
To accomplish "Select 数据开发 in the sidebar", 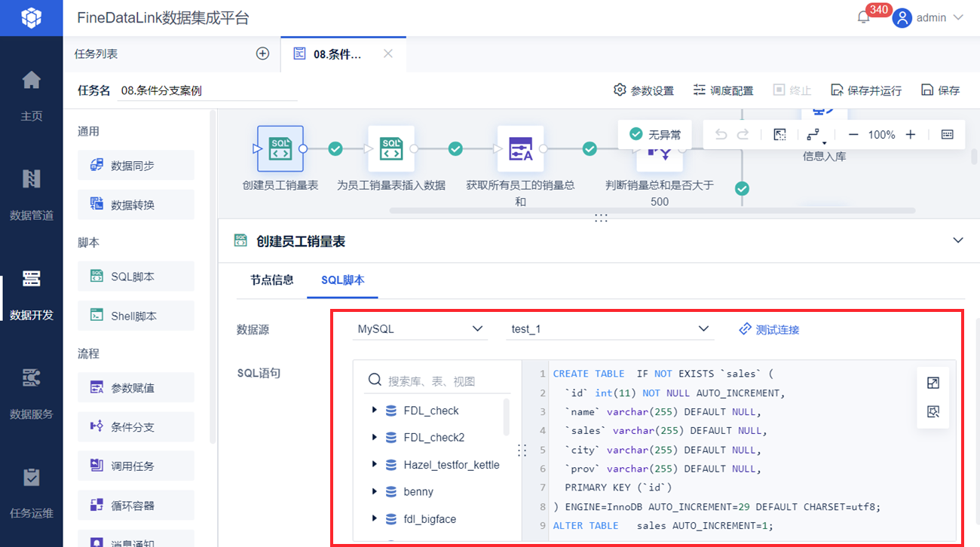I will coord(32,293).
